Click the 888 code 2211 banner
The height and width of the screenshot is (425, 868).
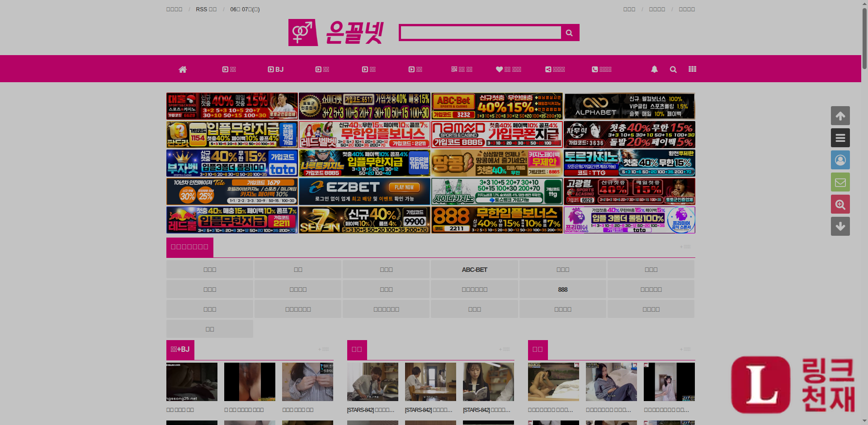pos(497,220)
